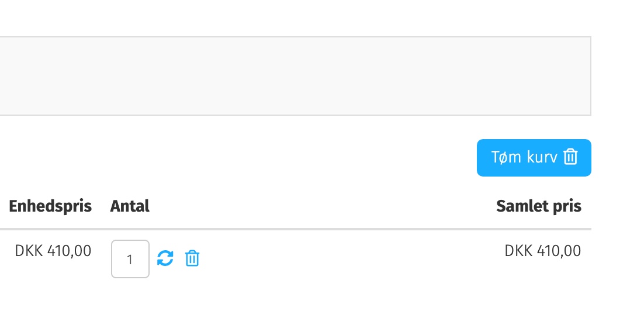This screenshot has height=311, width=644.
Task: Click the trash icon inside Tøm kurv
Action: (x=570, y=157)
